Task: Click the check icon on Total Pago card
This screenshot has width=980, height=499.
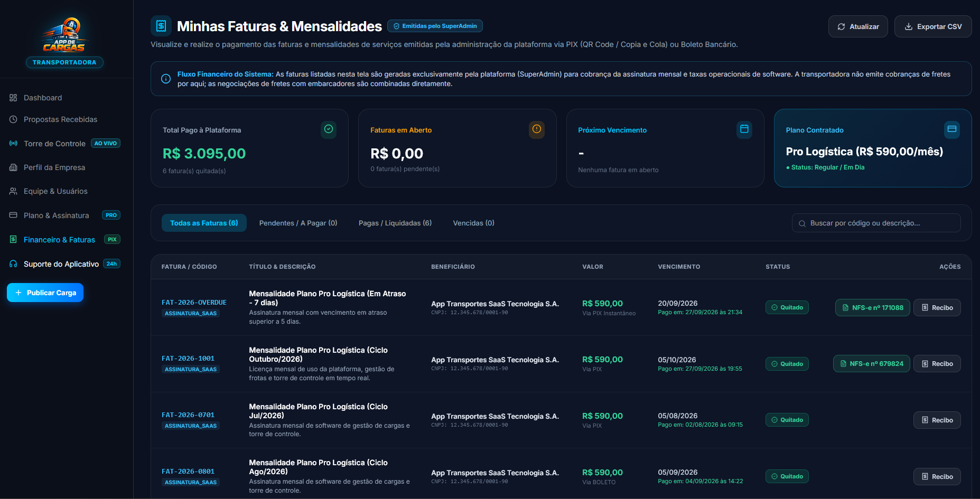Action: 329,129
